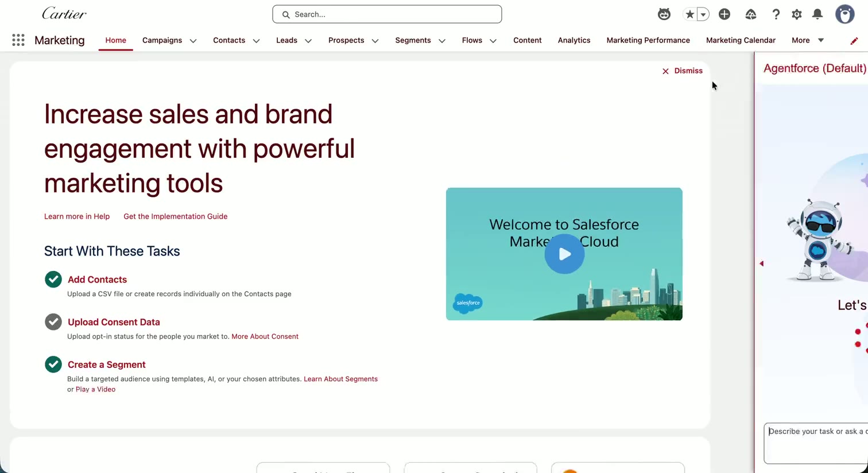Open the Setup gear icon
The height and width of the screenshot is (473, 868).
click(x=797, y=14)
